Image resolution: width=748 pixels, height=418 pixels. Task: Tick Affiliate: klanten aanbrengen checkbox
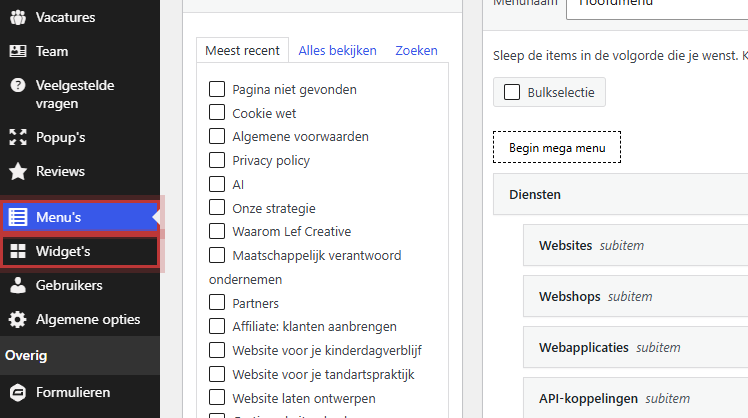pos(217,326)
